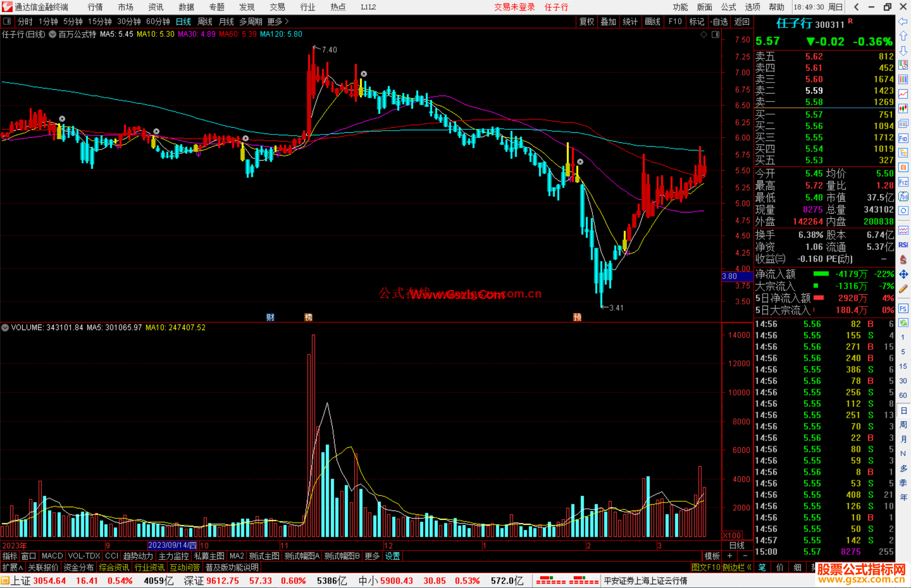Toggle the main chart indicator circle button
Screen dimensions: 911x588
tap(52, 35)
